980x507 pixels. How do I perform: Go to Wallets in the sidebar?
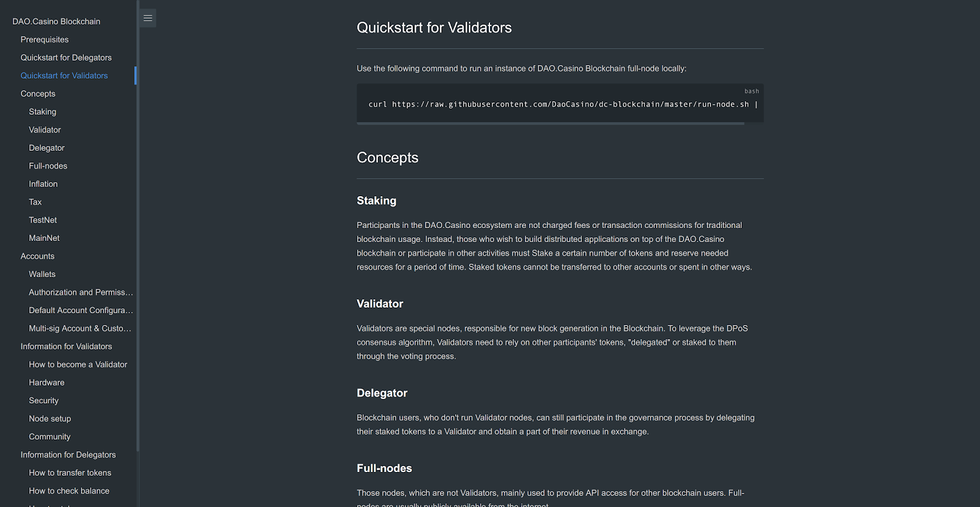42,275
